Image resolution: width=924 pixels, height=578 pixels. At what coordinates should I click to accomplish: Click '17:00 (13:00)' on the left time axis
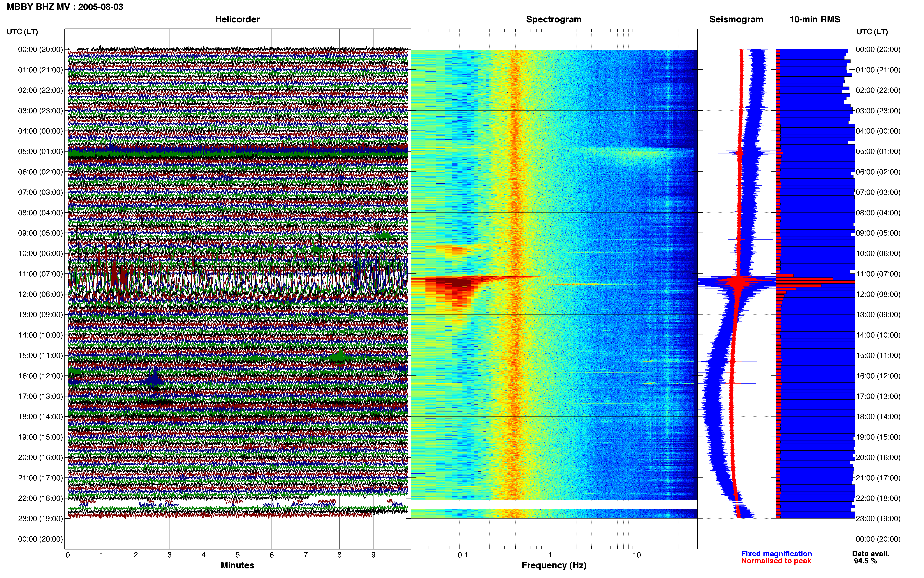coord(41,396)
